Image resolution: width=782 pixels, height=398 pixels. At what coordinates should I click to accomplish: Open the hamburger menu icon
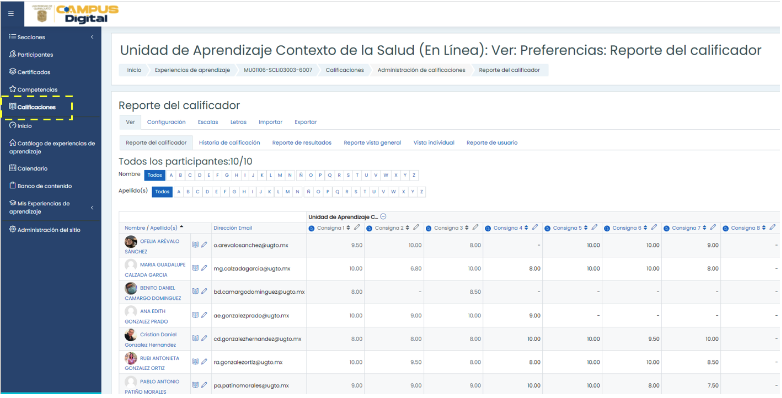point(11,14)
